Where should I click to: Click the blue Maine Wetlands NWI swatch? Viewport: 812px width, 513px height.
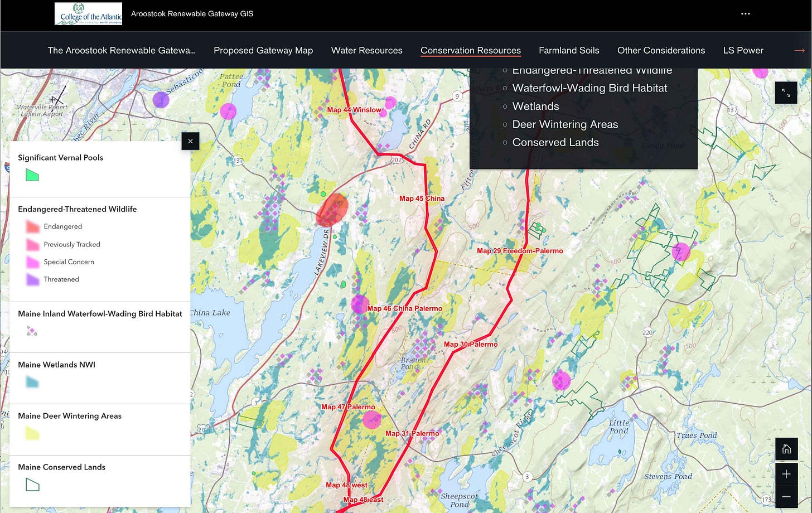(x=32, y=383)
